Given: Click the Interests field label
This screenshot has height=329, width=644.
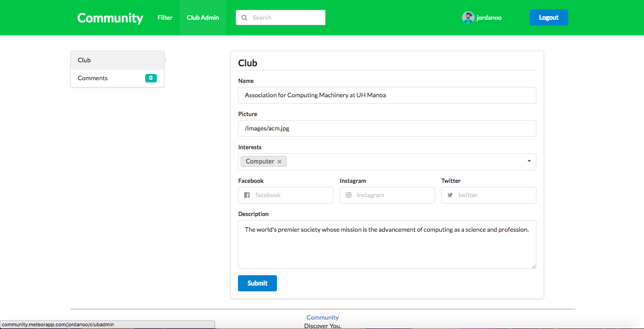Looking at the screenshot, I should 250,147.
